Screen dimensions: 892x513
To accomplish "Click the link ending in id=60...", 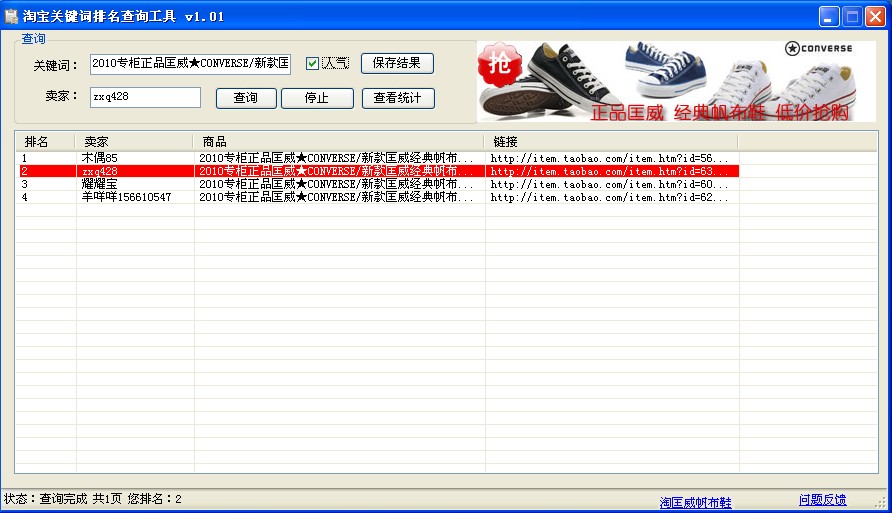I will click(609, 184).
